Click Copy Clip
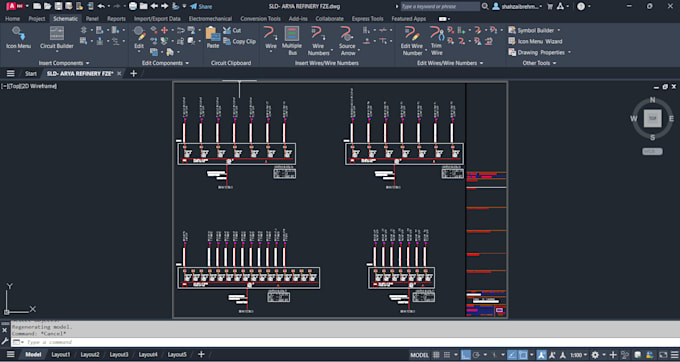 pos(239,42)
